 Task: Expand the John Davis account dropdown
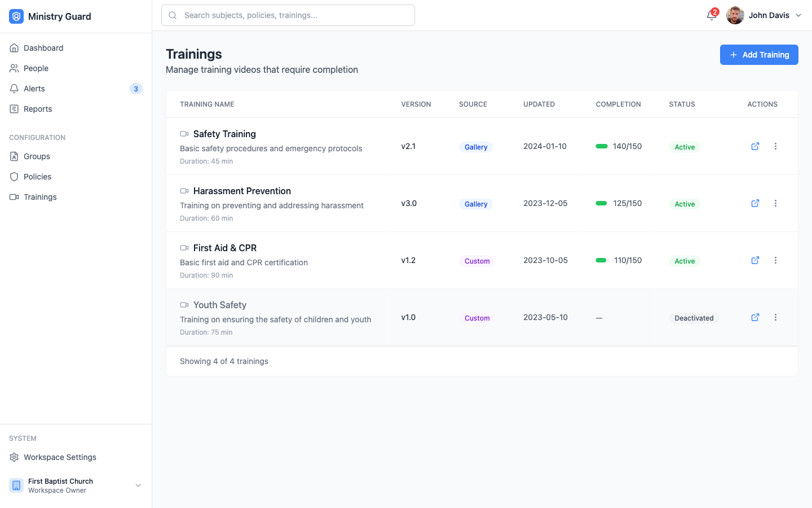[x=798, y=15]
